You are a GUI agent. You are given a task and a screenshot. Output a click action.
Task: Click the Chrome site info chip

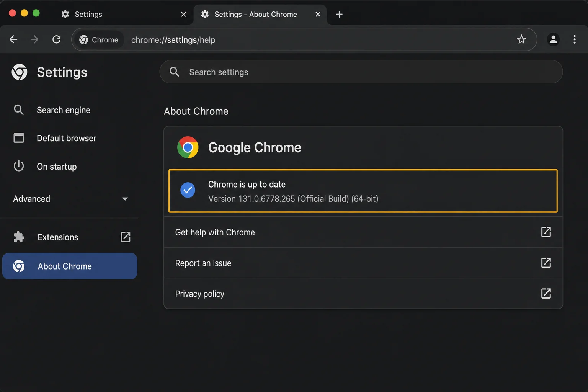tap(99, 40)
